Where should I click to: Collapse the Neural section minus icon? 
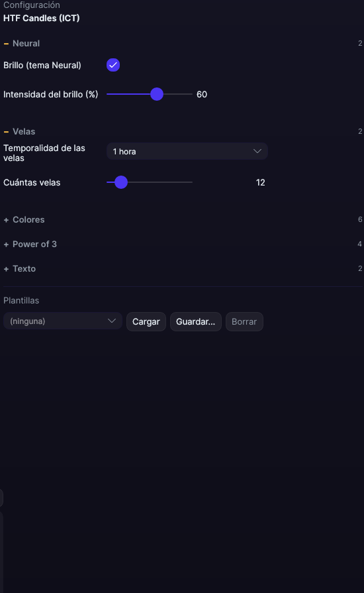click(6, 44)
